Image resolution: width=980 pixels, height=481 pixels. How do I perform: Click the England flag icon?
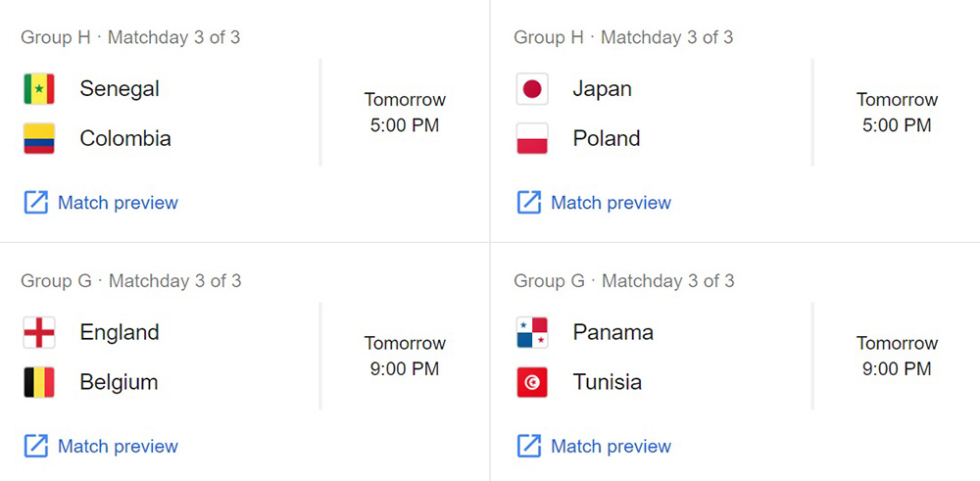[x=39, y=333]
